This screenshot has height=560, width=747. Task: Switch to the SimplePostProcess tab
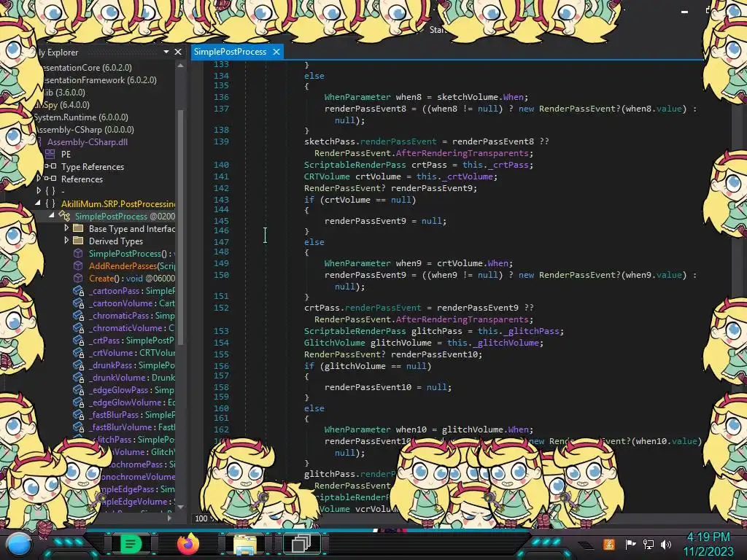[230, 52]
